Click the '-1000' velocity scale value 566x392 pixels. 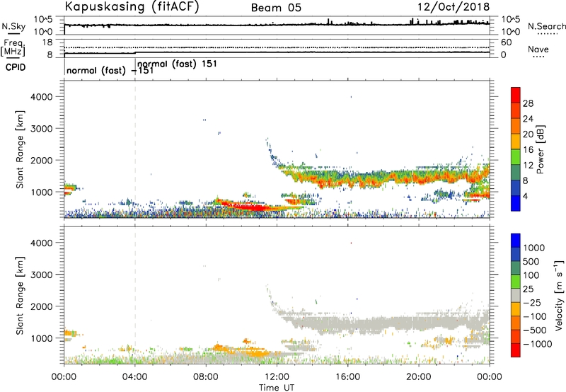click(538, 344)
